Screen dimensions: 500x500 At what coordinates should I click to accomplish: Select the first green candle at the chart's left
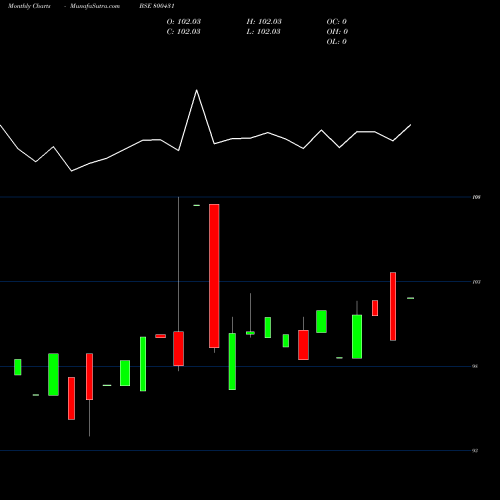pos(18,367)
